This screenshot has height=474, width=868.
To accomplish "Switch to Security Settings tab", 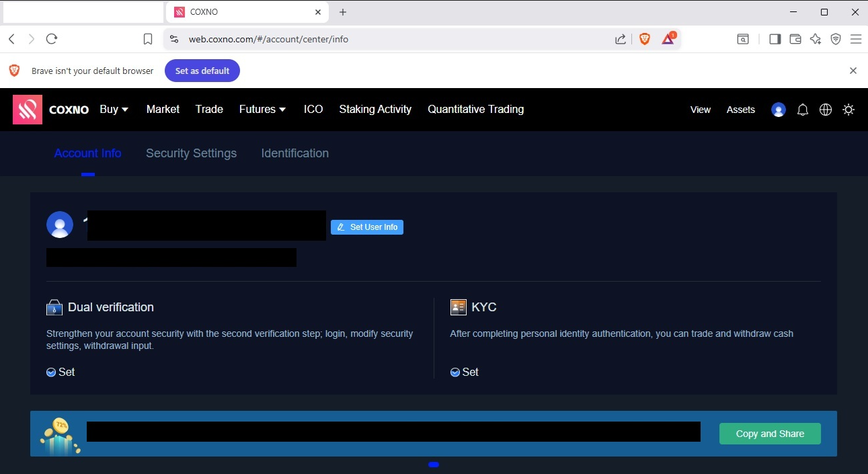I will click(191, 153).
